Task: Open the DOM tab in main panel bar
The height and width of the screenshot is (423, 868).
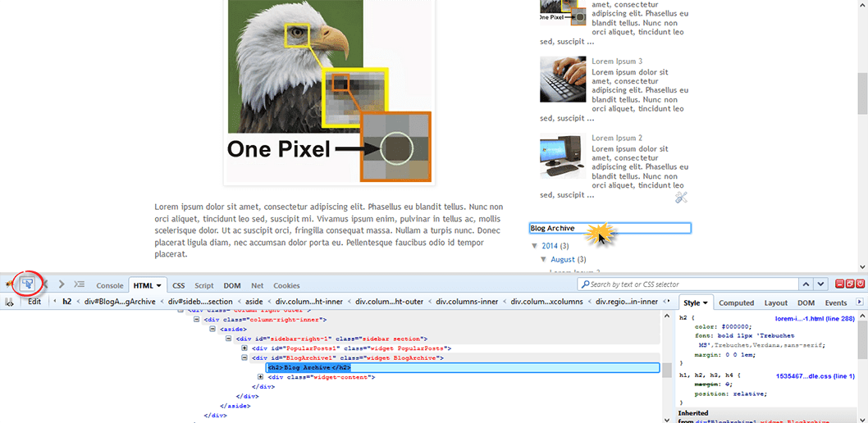Action: 232,286
